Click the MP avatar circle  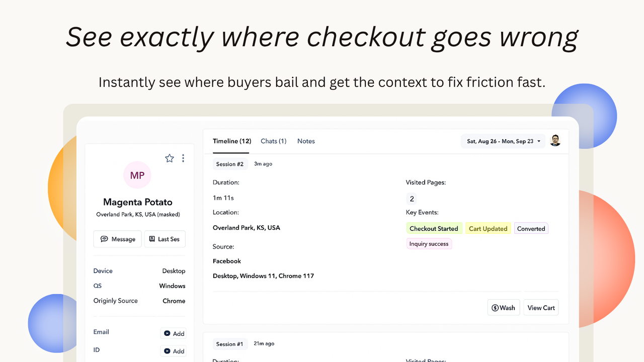pos(137,175)
